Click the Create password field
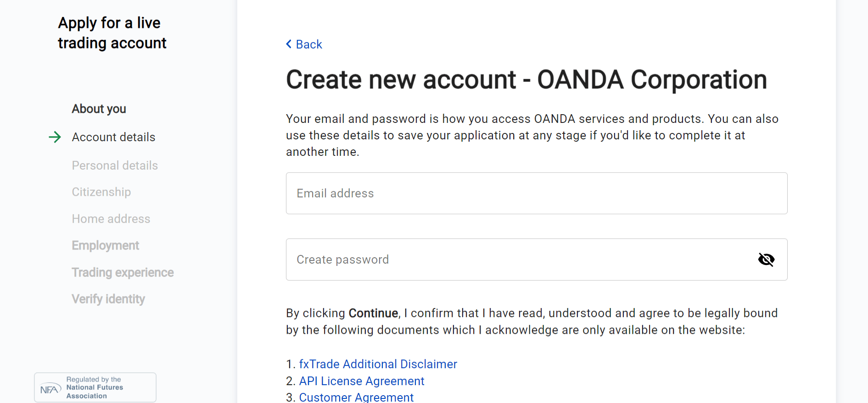The width and height of the screenshot is (868, 403). [x=505, y=259]
